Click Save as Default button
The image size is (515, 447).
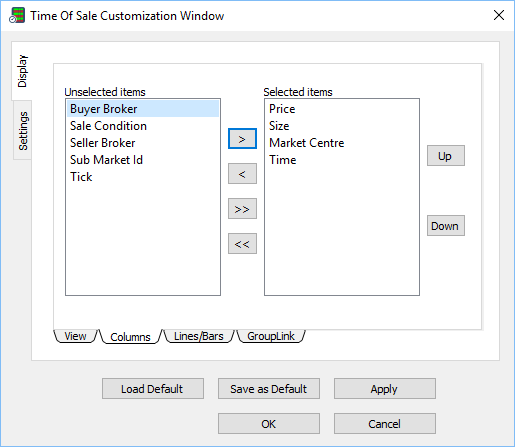click(269, 389)
